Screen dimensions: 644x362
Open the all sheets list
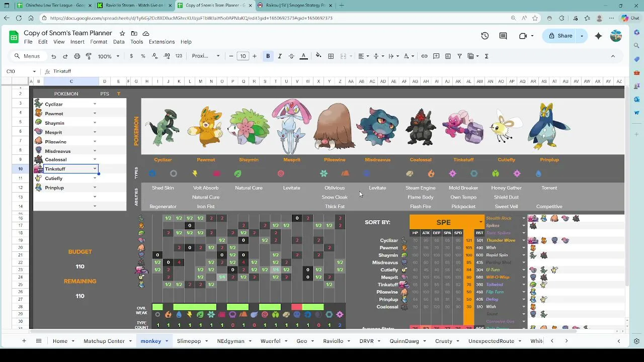point(38,341)
